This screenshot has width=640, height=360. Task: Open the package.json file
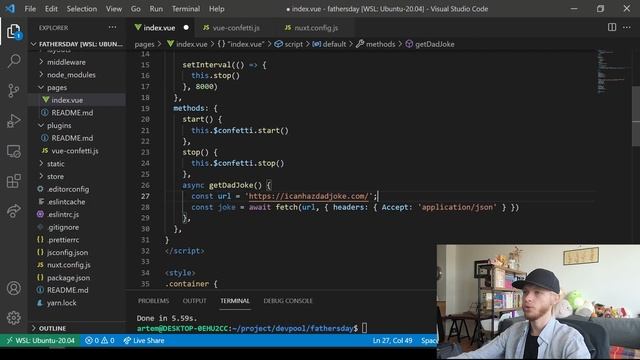tap(77, 278)
